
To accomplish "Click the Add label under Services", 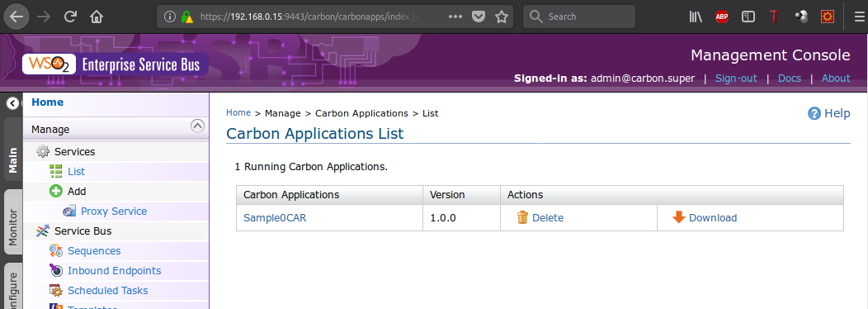I will pos(77,192).
